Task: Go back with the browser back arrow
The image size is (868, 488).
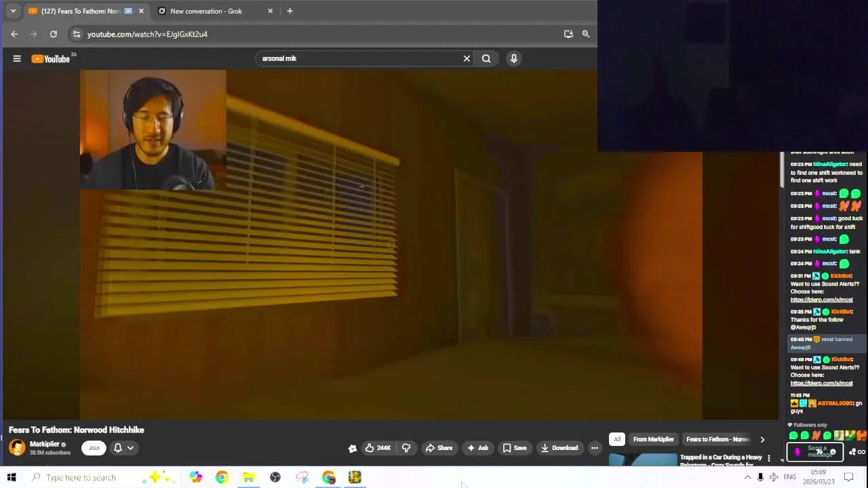Action: (14, 34)
